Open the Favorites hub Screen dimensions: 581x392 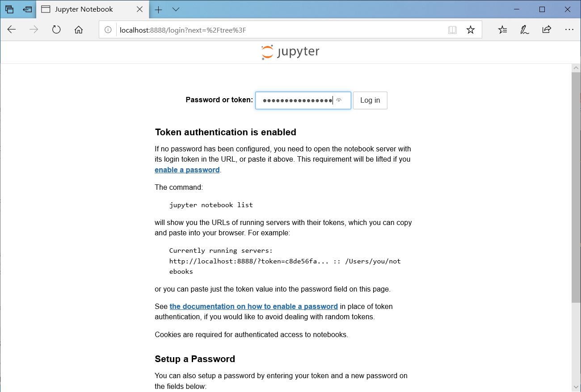503,30
